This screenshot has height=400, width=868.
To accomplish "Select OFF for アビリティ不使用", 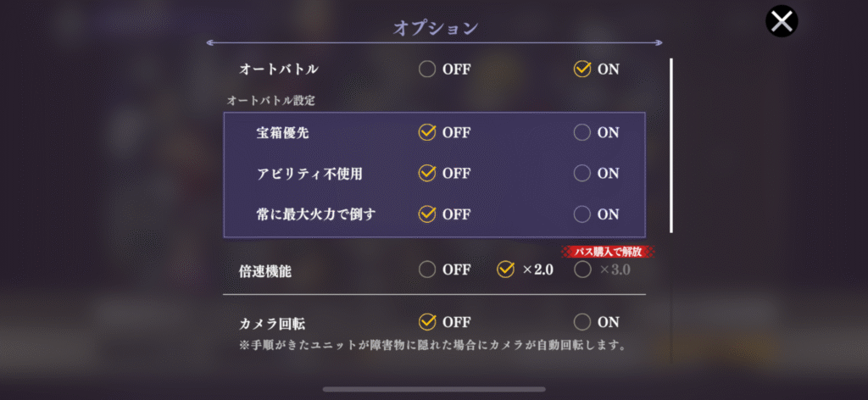I will [427, 173].
